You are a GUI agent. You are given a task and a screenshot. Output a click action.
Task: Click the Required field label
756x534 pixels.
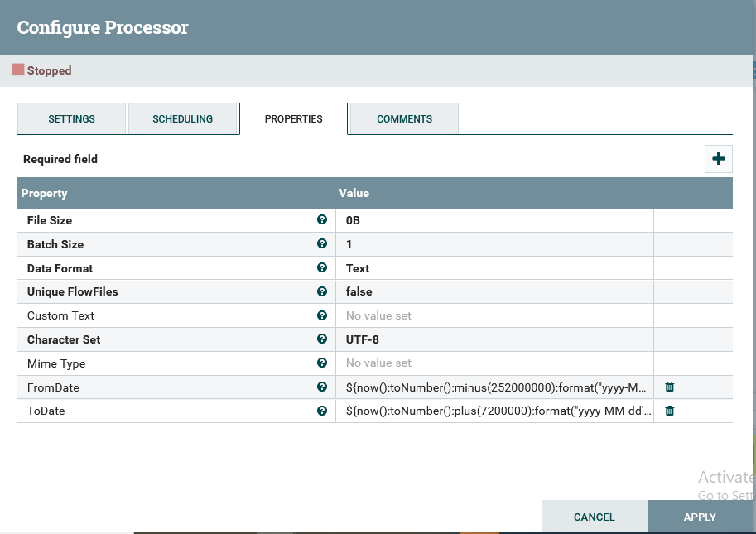pos(60,159)
